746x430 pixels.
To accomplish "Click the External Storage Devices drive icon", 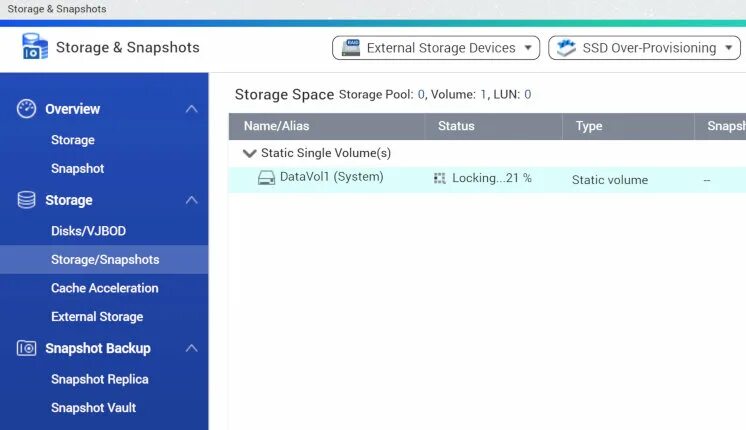I will (x=351, y=48).
